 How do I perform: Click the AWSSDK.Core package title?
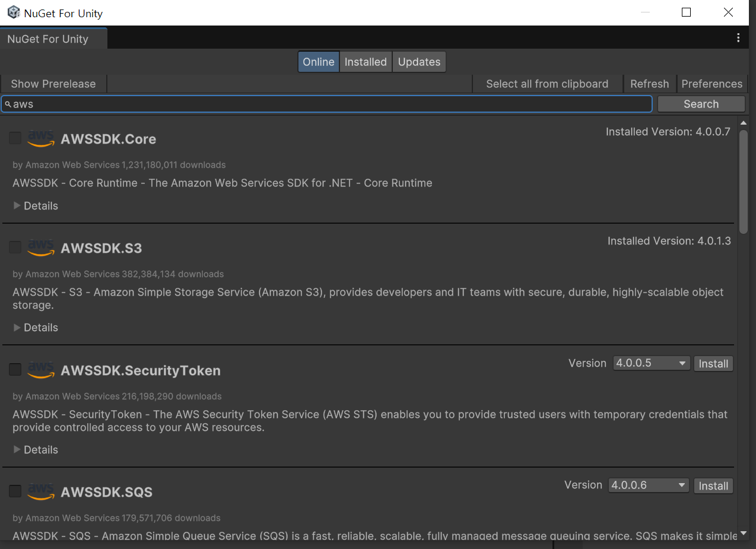(109, 139)
